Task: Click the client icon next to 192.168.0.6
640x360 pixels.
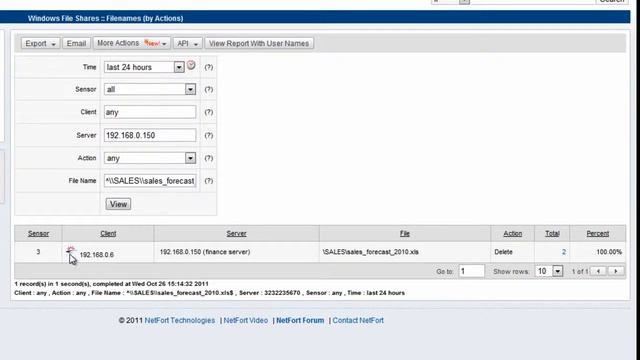Action: 71,250
